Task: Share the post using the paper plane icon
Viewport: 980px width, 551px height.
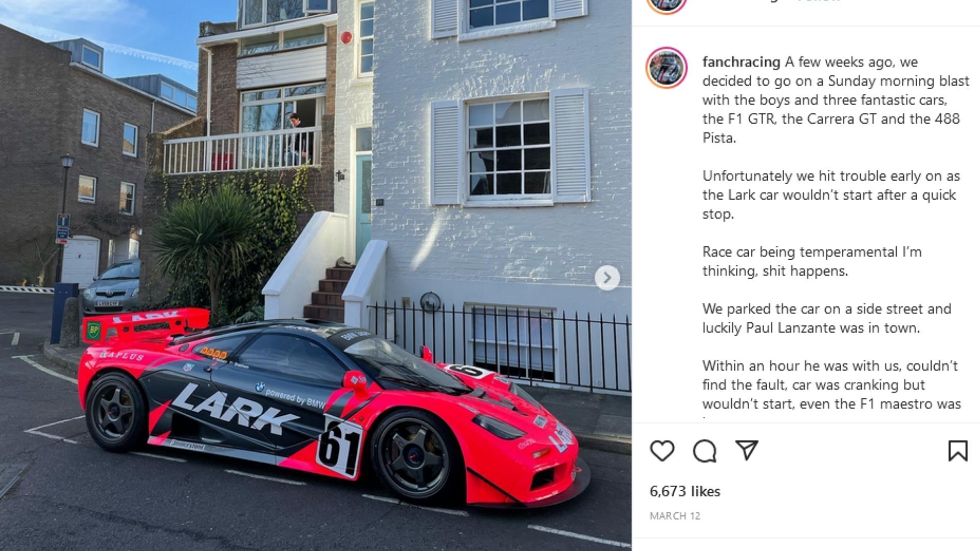Action: point(747,450)
